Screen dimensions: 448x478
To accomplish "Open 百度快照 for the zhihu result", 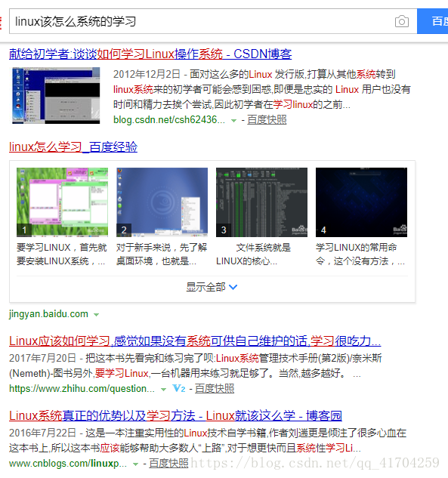I will click(215, 389).
